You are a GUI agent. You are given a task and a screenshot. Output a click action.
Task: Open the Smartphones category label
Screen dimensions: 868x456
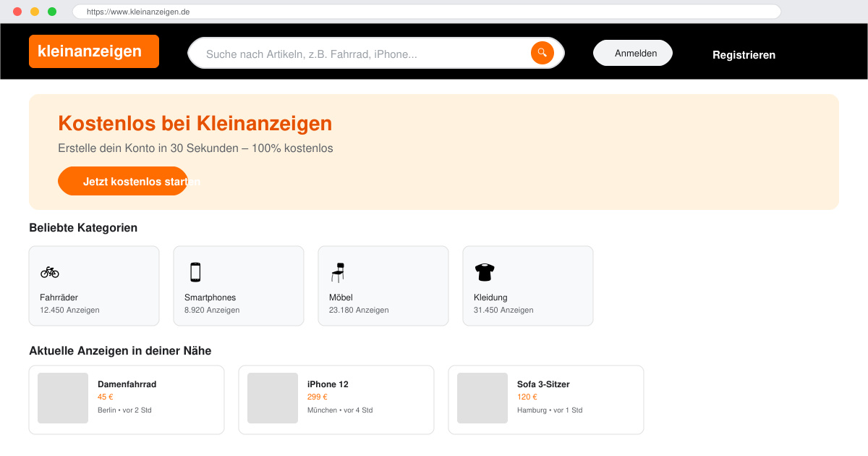coord(210,297)
